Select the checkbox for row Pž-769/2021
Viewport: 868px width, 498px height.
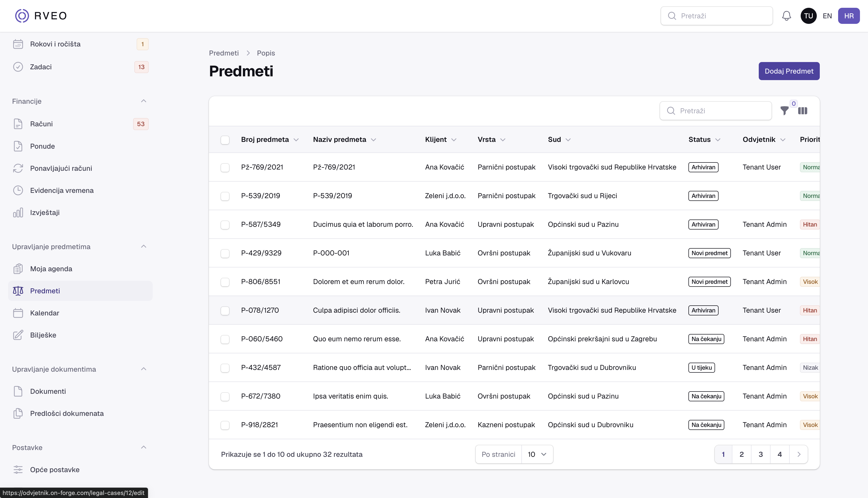click(x=225, y=168)
